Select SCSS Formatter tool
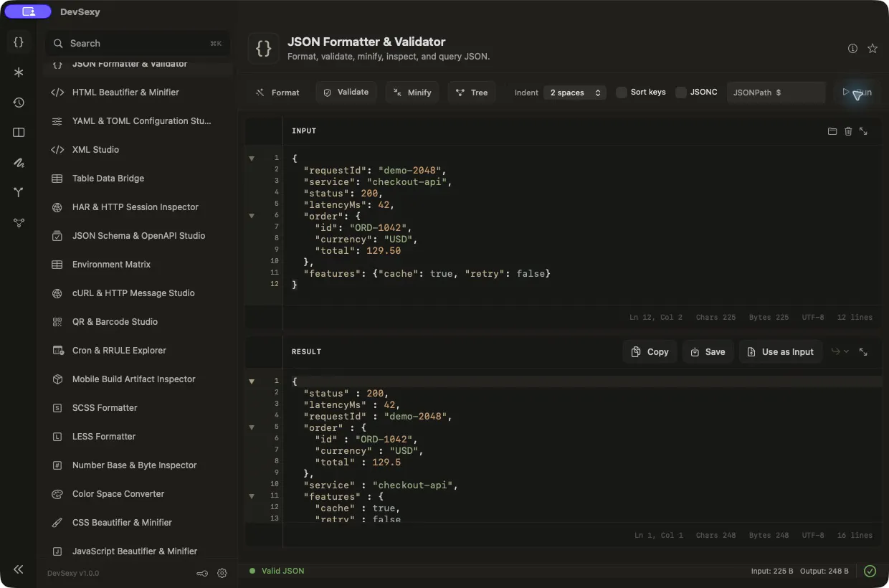Screen dimensions: 889x588 point(138,408)
